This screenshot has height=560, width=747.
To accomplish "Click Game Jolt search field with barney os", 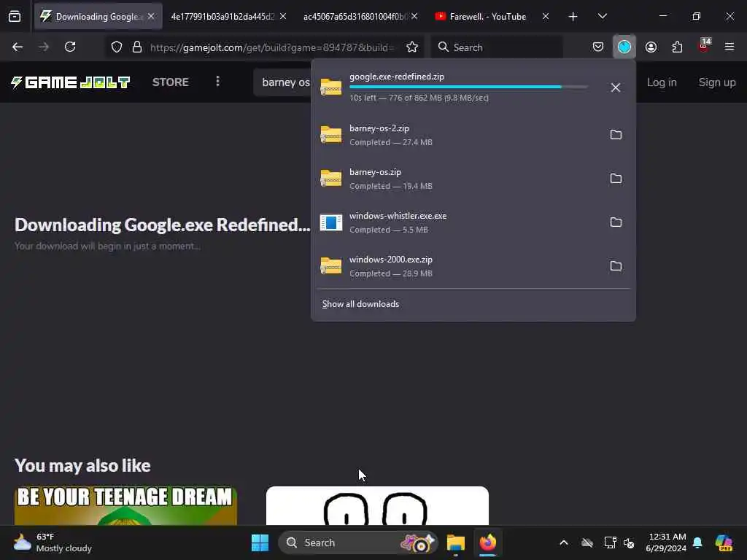I will (282, 82).
